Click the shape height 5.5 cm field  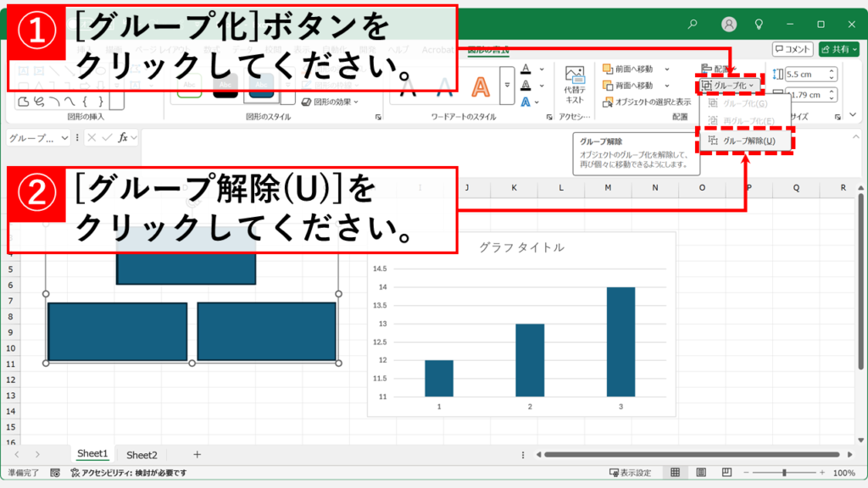click(x=805, y=75)
